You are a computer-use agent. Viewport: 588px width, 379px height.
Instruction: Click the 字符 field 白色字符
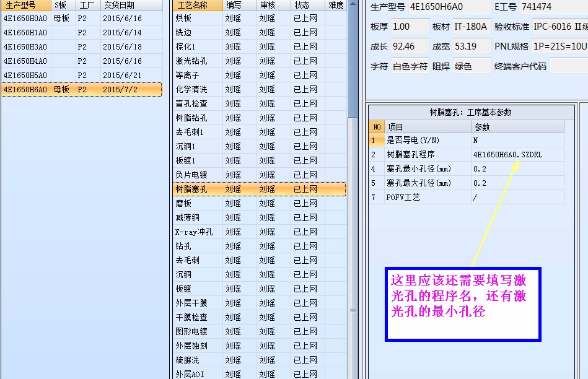pos(410,66)
